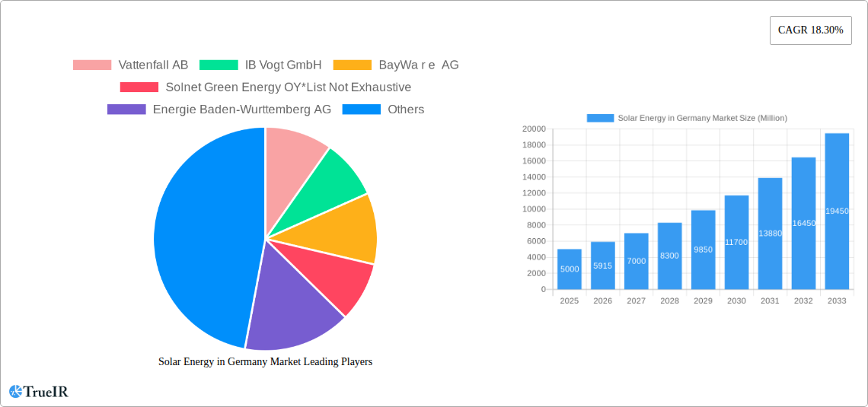Click the 10000 y-axis label
The width and height of the screenshot is (868, 407).
tap(534, 209)
